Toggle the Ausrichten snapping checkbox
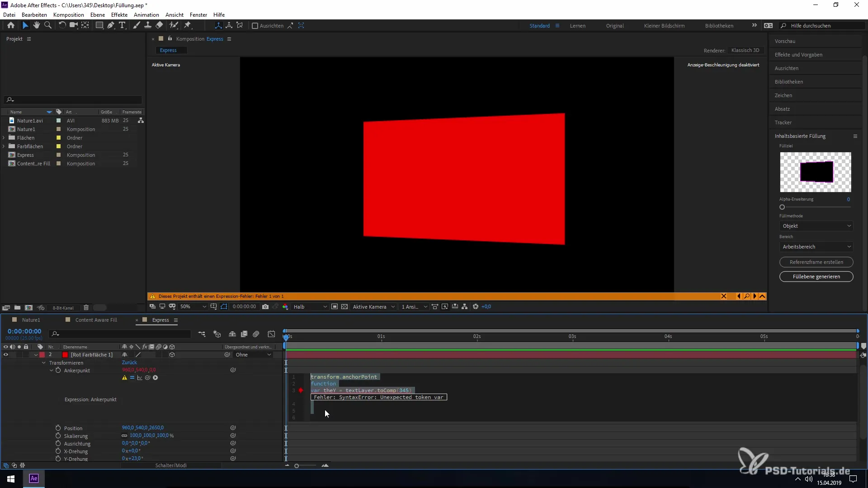868x488 pixels. 255,26
